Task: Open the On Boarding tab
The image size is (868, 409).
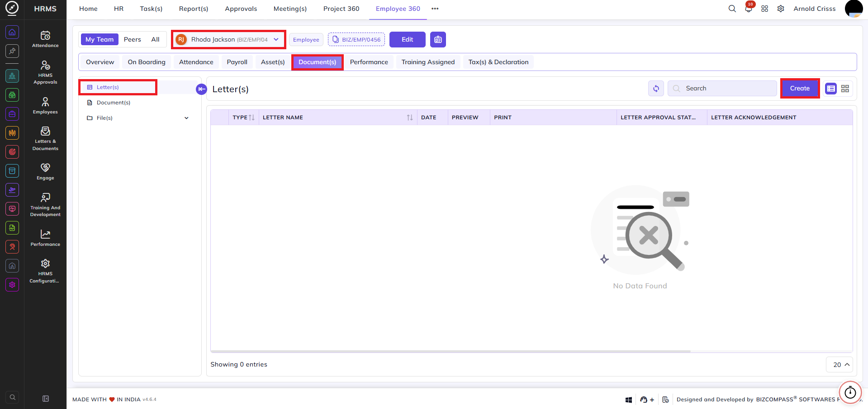Action: 147,62
